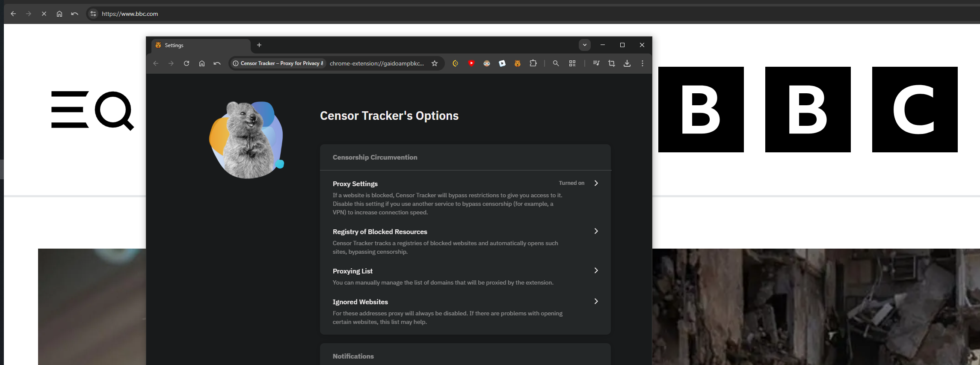Screen dimensions: 980x365
Task: Expand the Proxying List chevron
Action: (596, 270)
